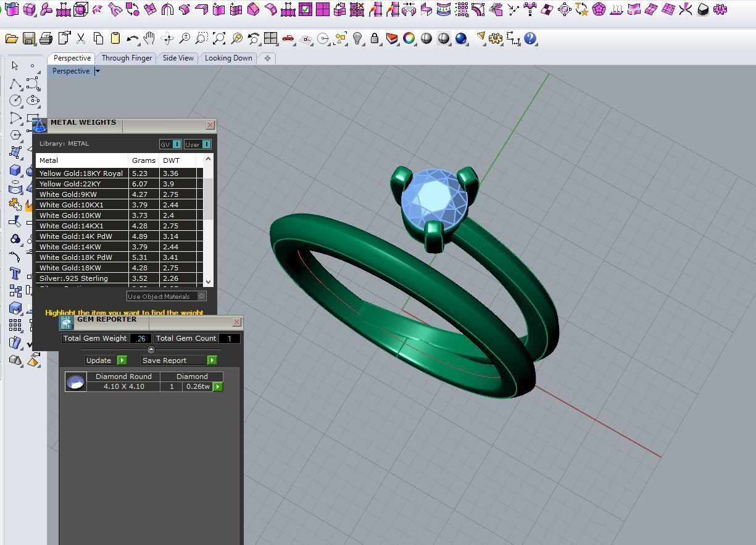Expand the Diamond 0.26tw row arrow
The image size is (756, 545).
(x=218, y=386)
